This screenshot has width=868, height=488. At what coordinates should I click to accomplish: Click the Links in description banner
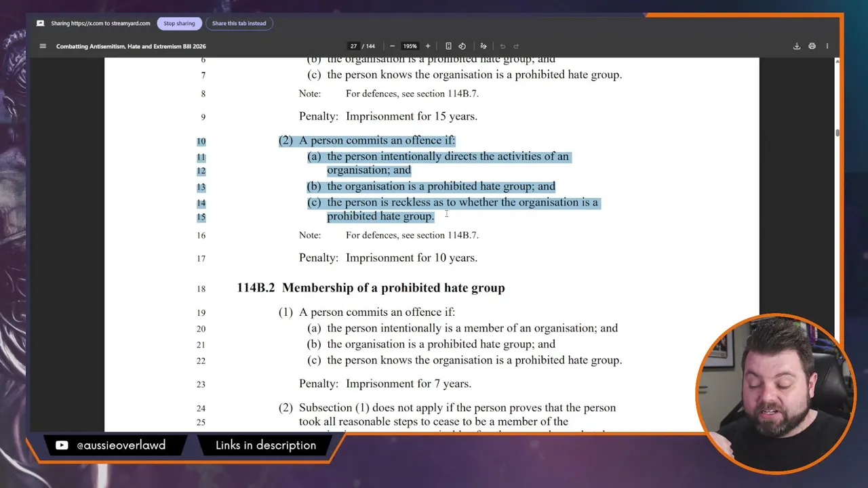[266, 445]
